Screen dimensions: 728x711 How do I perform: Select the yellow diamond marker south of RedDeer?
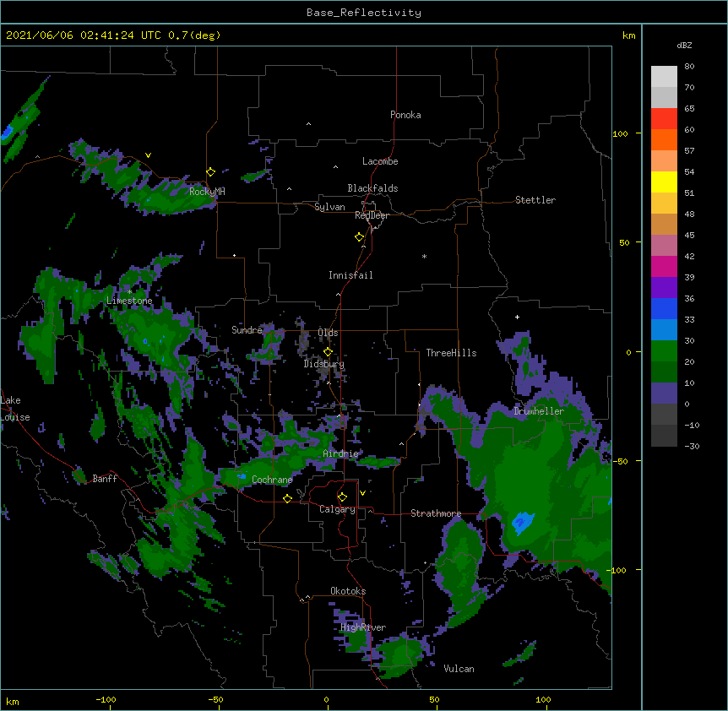pos(360,237)
